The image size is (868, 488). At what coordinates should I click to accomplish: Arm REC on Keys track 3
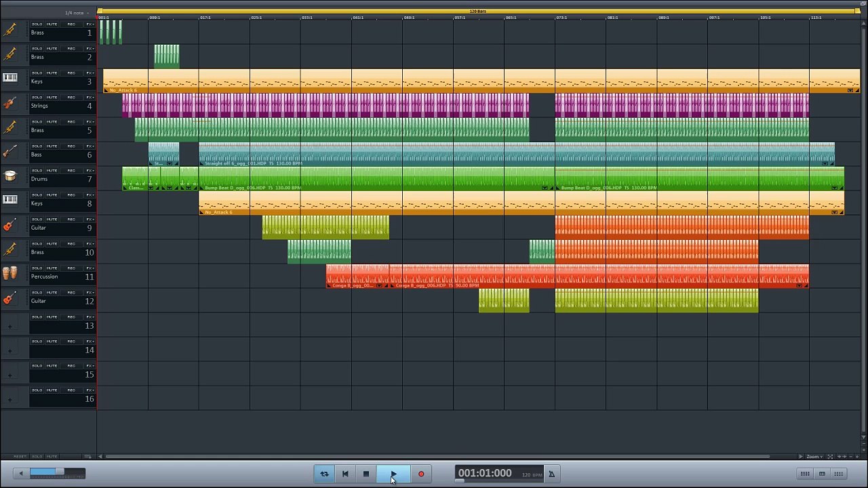point(71,73)
